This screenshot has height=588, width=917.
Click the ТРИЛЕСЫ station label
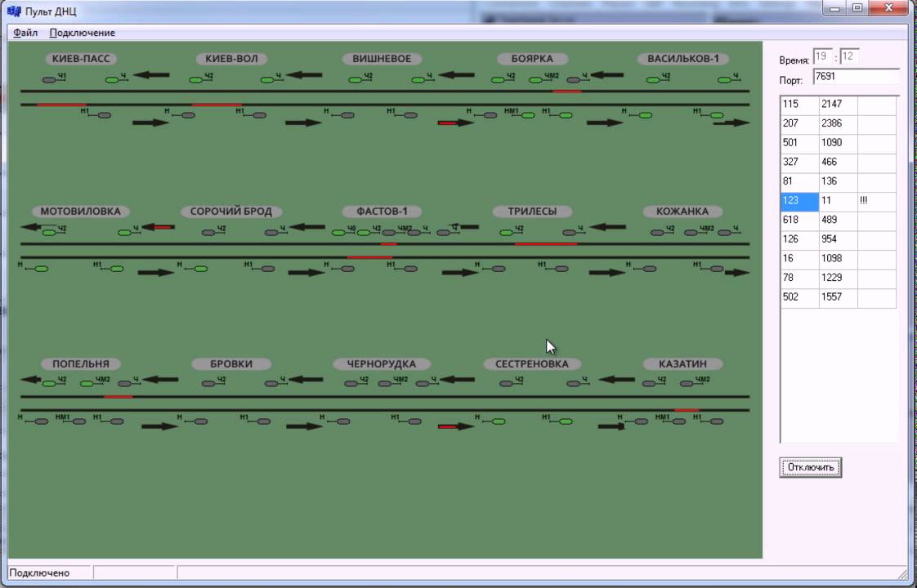click(x=532, y=211)
